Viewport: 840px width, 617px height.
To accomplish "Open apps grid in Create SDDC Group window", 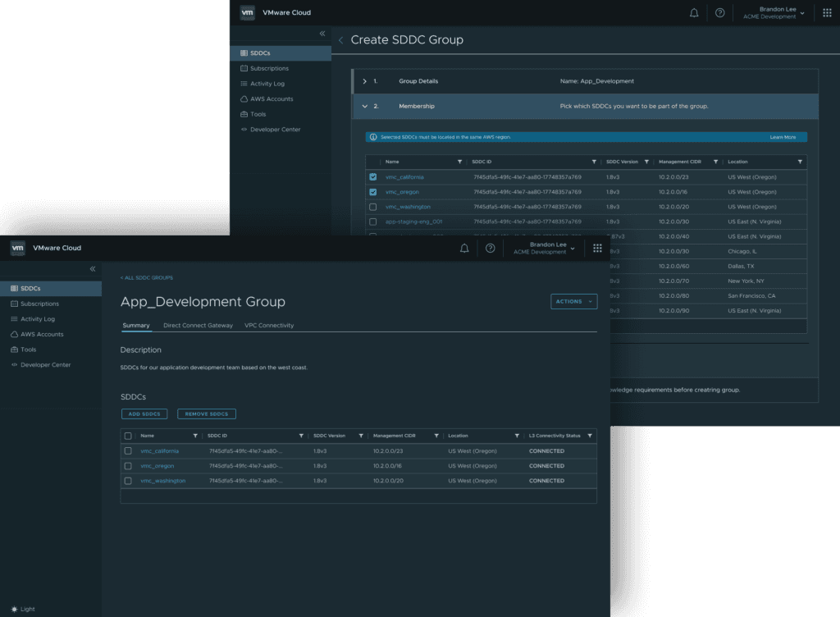I will click(x=827, y=13).
